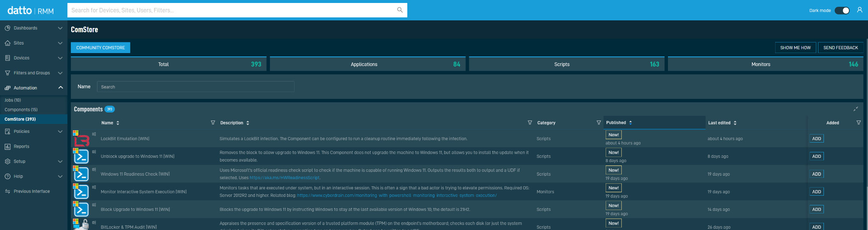Select the Community ComStore tab
Screen dimensions: 868x230
[x=100, y=48]
